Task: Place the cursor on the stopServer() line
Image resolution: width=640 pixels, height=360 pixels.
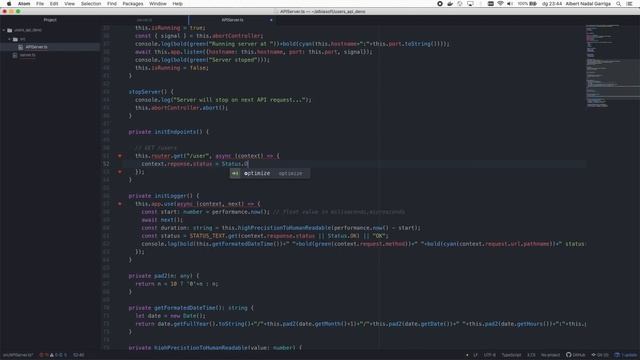Action: pyautogui.click(x=151, y=92)
